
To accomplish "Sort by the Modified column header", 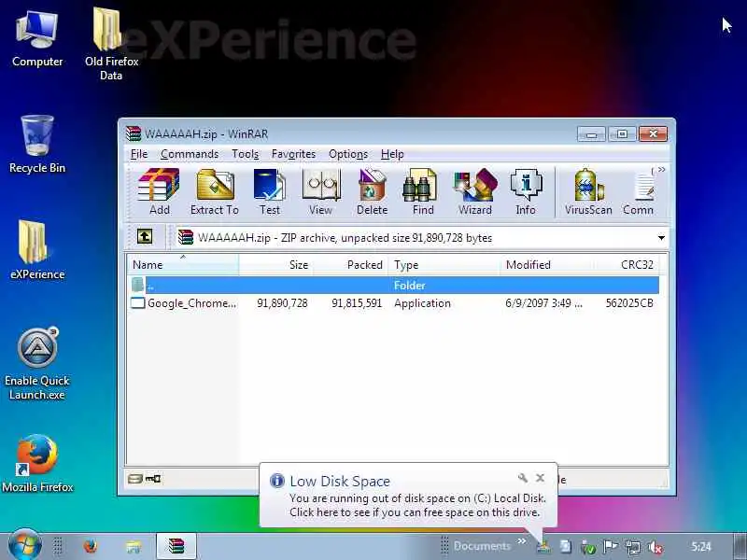I will coord(547,265).
